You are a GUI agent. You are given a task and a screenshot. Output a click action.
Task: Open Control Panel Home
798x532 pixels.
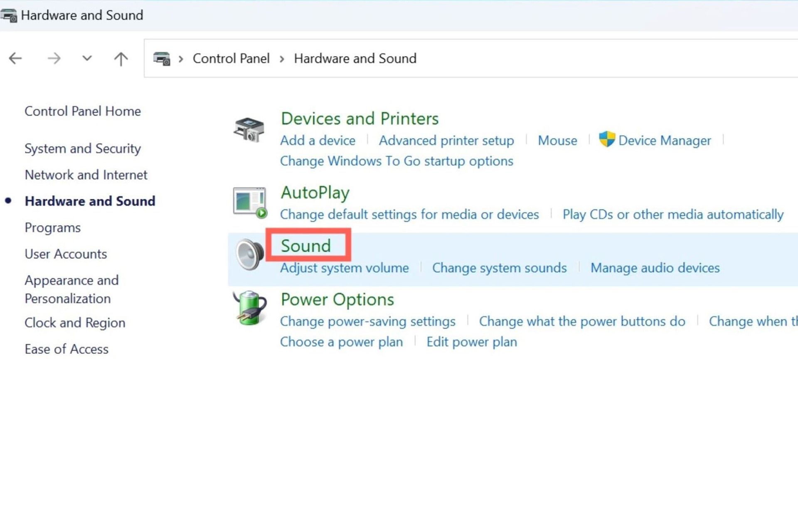(83, 111)
